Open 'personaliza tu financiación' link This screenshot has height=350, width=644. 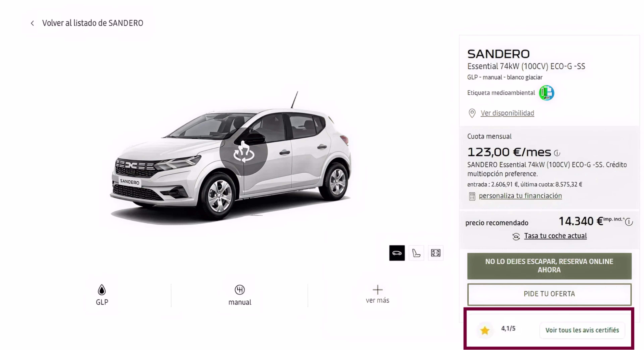520,196
